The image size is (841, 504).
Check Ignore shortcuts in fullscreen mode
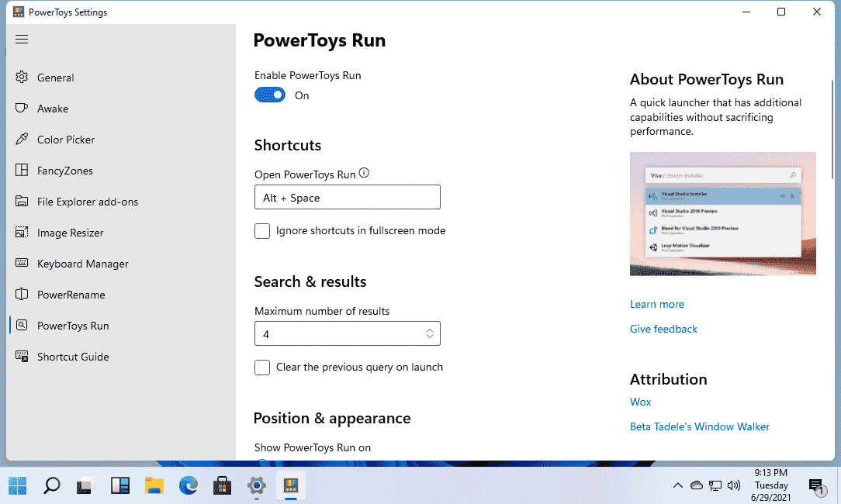[262, 231]
